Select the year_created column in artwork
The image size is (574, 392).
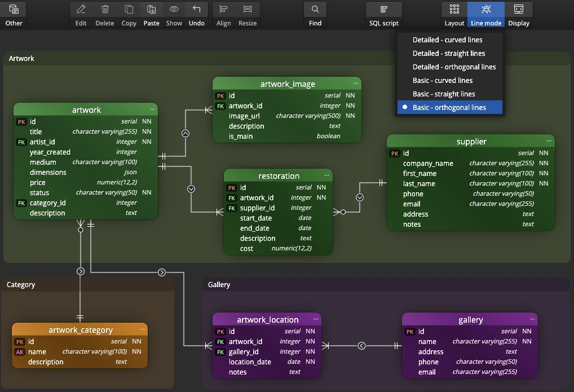coord(86,152)
